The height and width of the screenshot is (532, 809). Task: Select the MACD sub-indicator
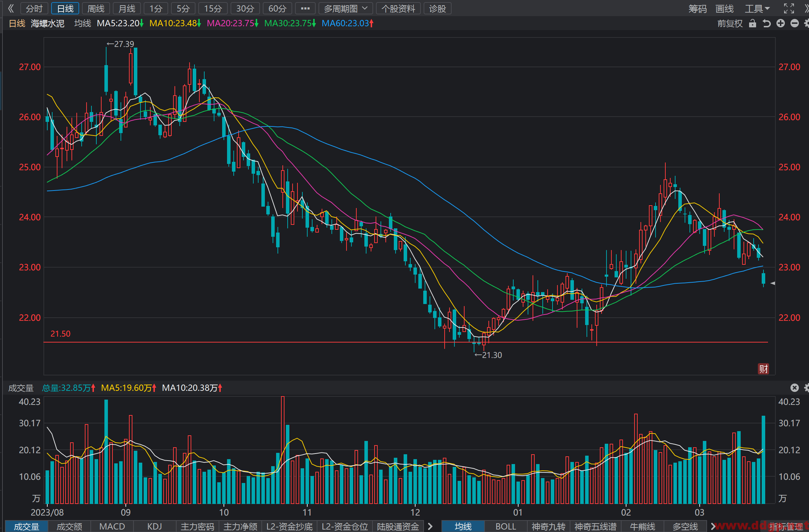(x=112, y=526)
